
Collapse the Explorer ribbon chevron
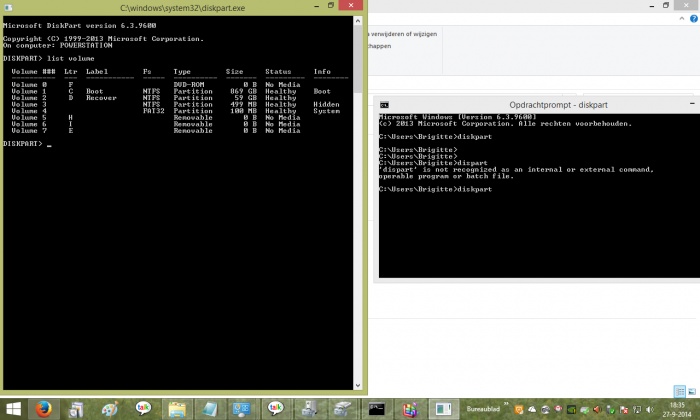(682, 18)
